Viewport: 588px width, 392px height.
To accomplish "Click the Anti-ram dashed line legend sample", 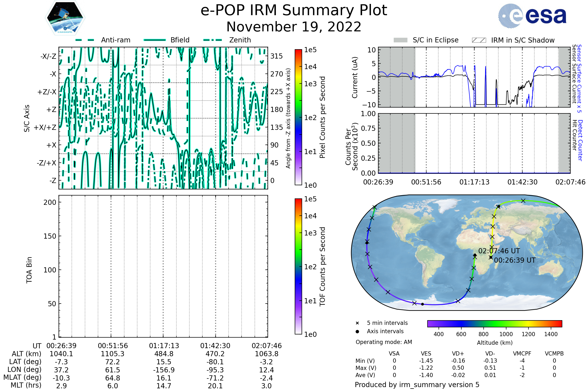I will 85,40.
